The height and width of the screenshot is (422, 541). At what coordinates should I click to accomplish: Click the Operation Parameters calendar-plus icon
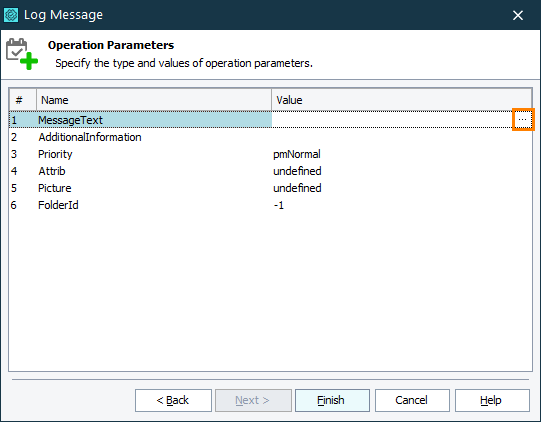click(22, 54)
